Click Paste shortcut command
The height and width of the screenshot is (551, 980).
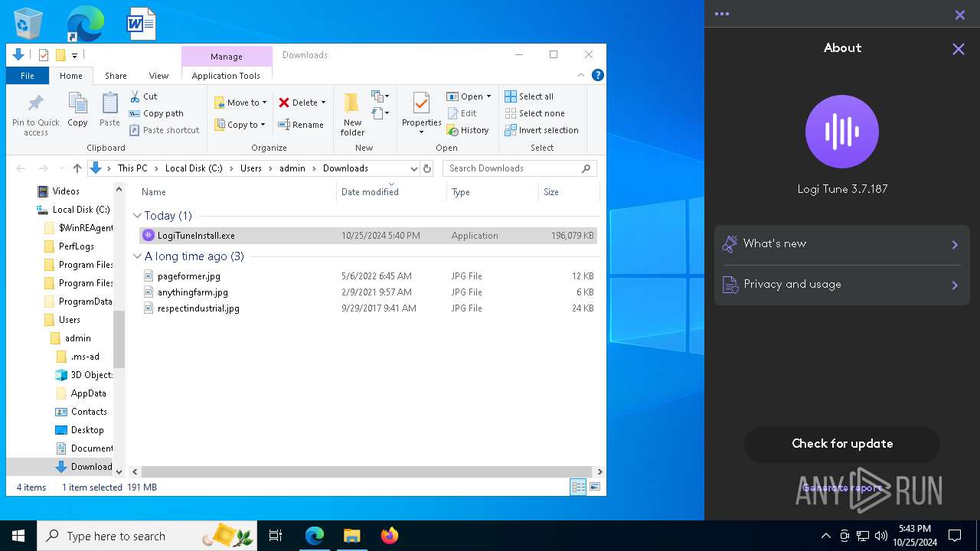[164, 130]
